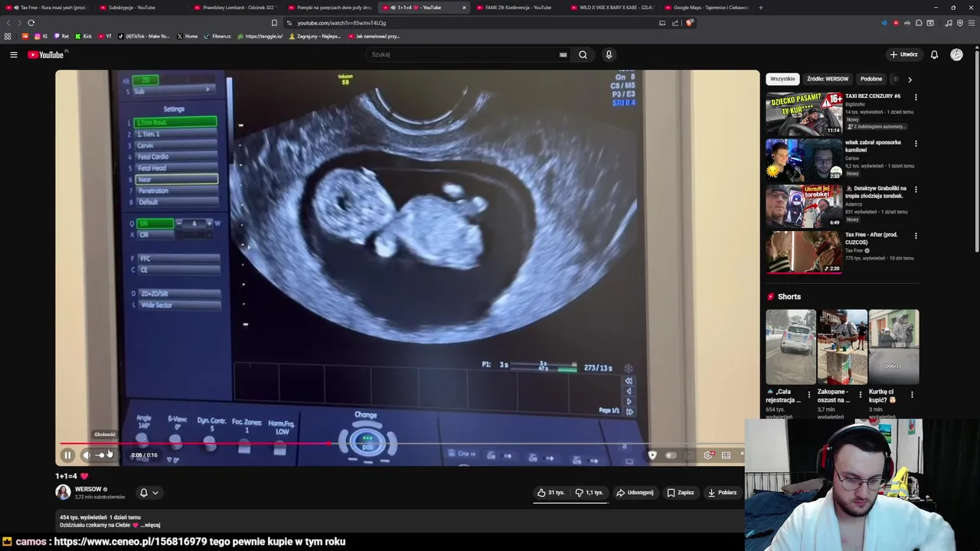Image resolution: width=980 pixels, height=551 pixels.
Task: Open YouTube notifications bell
Action: click(x=934, y=54)
